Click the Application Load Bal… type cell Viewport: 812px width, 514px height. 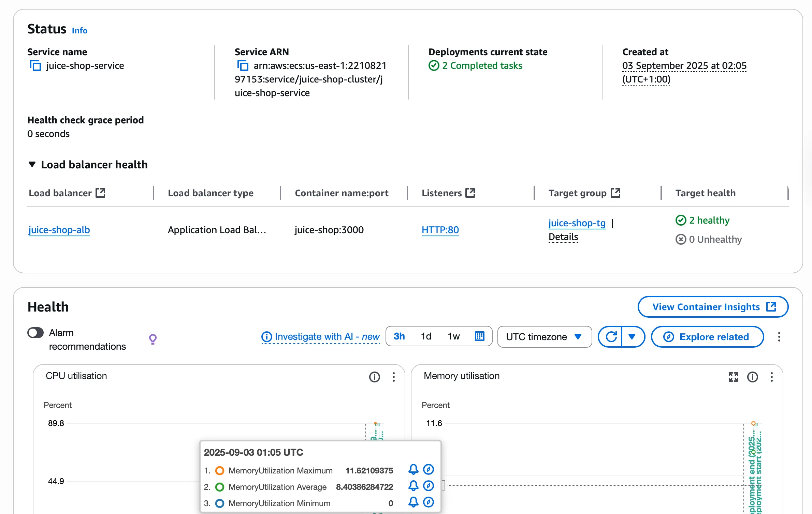pyautogui.click(x=217, y=230)
